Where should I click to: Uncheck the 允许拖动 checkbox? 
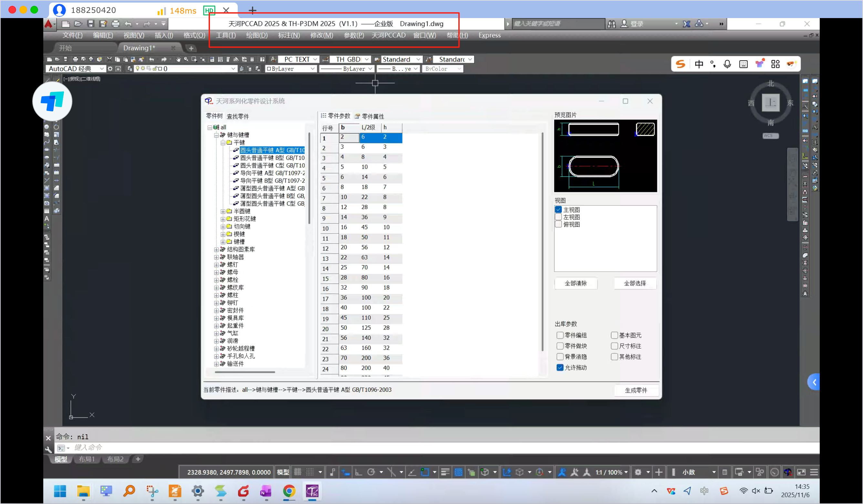pyautogui.click(x=560, y=368)
